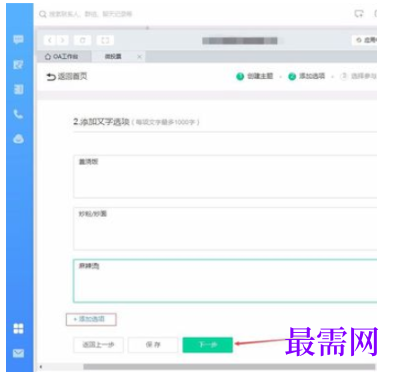Click 保存 button
Image resolution: width=397 pixels, height=373 pixels.
(x=153, y=345)
